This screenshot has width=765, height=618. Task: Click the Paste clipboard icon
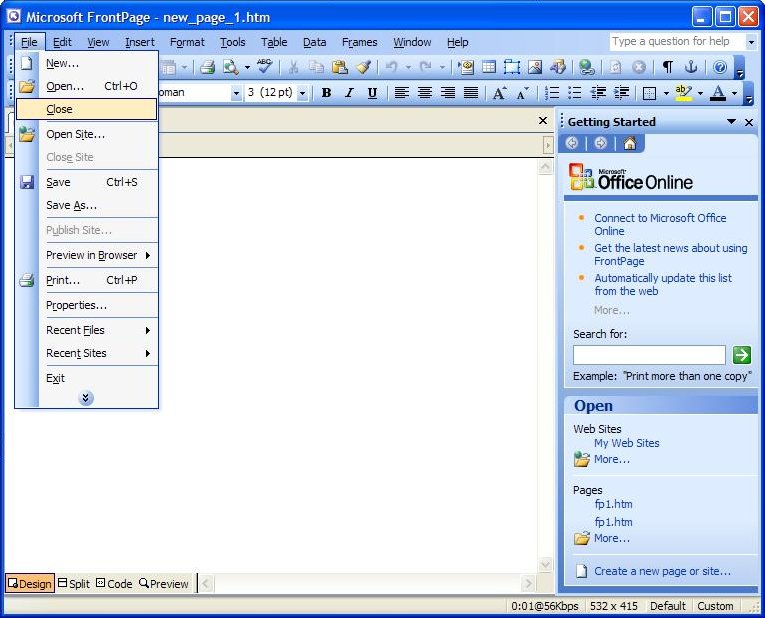(x=340, y=67)
